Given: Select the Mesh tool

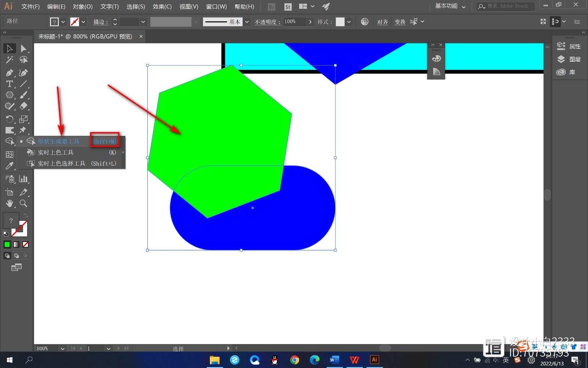Looking at the screenshot, I should [x=10, y=155].
